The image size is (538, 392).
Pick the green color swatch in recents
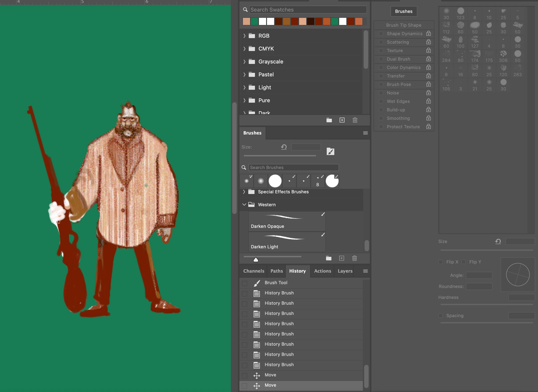pos(254,21)
